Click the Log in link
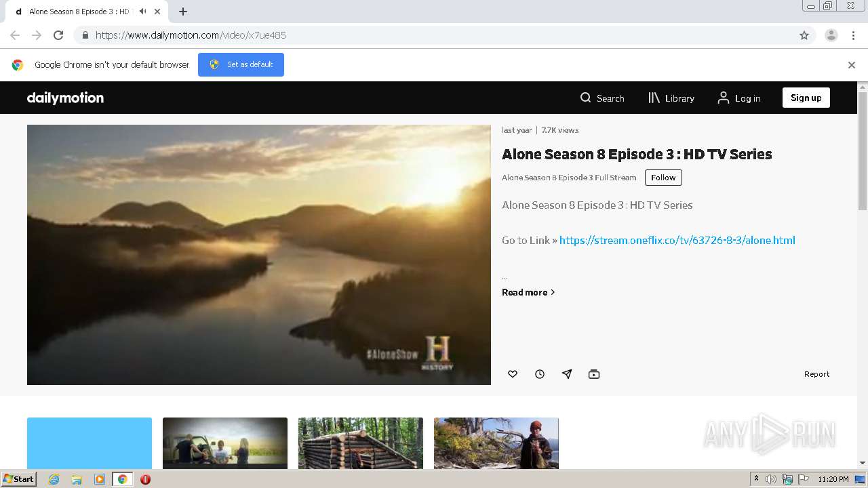 coord(739,98)
